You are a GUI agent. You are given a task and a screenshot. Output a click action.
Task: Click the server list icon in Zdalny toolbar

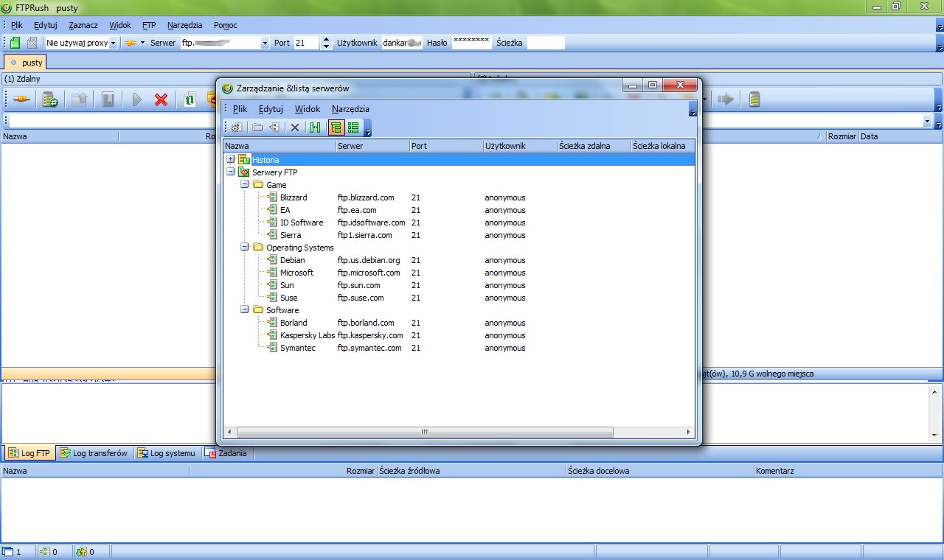50,99
